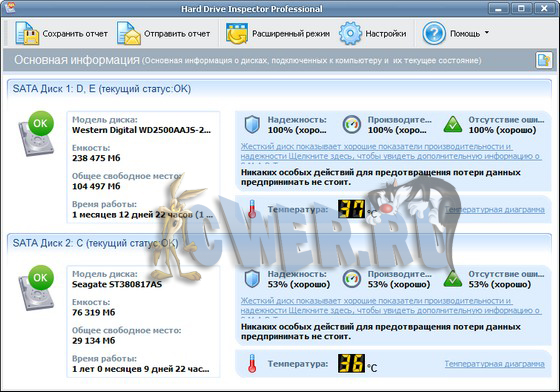Click the blue Help question mark icon
The width and height of the screenshot is (560, 392).
(434, 34)
